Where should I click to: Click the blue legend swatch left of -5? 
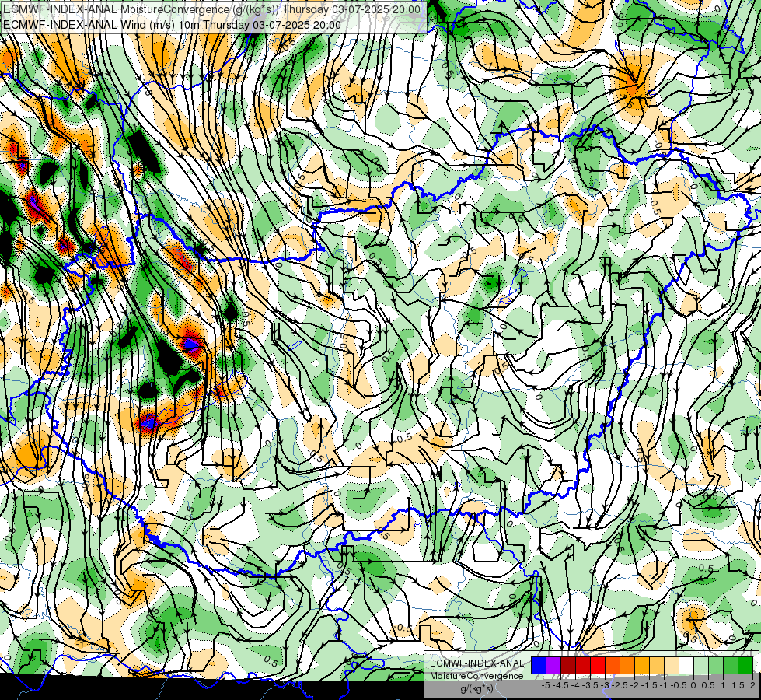[539, 666]
